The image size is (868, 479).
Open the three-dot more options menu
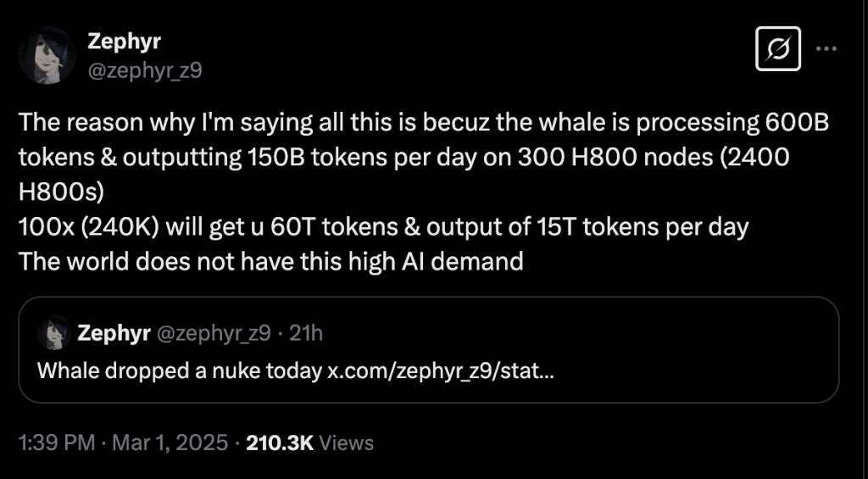pos(826,48)
